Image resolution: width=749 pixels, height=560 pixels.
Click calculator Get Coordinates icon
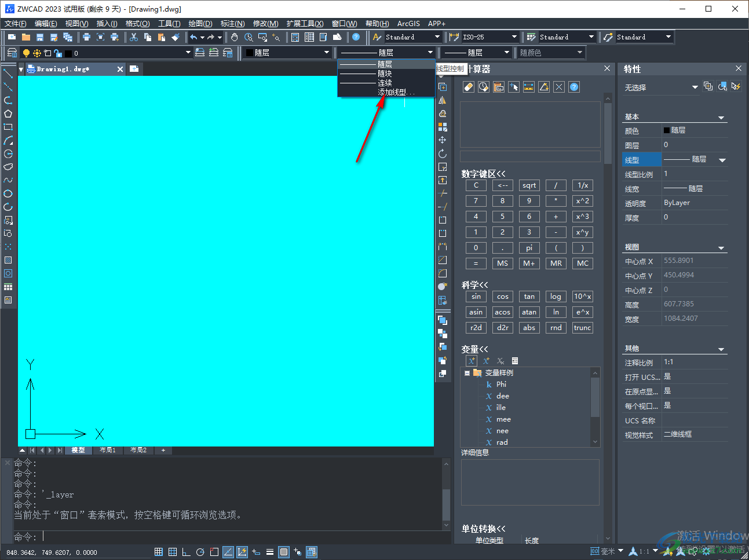(514, 87)
